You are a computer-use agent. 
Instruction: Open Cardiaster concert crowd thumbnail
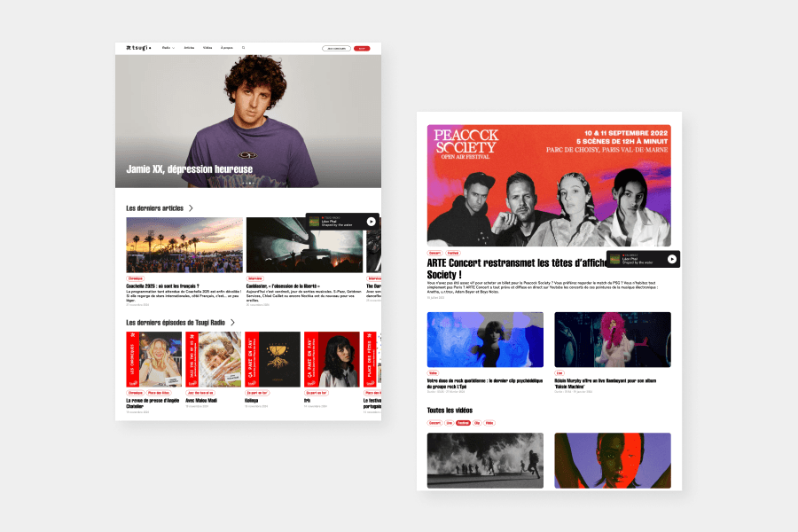(304, 245)
